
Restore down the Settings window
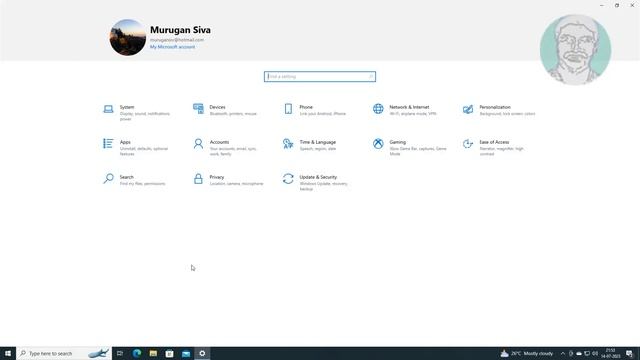tap(617, 5)
